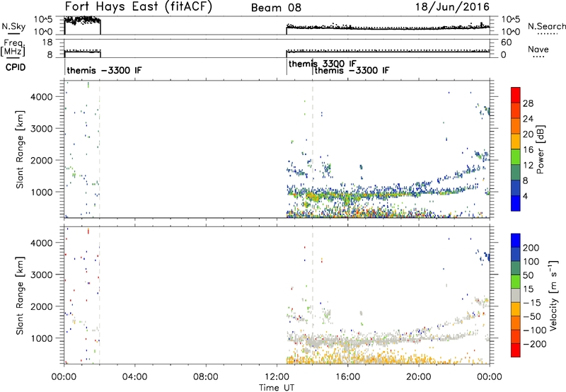Click the '-15' tick on the Velocity colorbar

(532, 303)
